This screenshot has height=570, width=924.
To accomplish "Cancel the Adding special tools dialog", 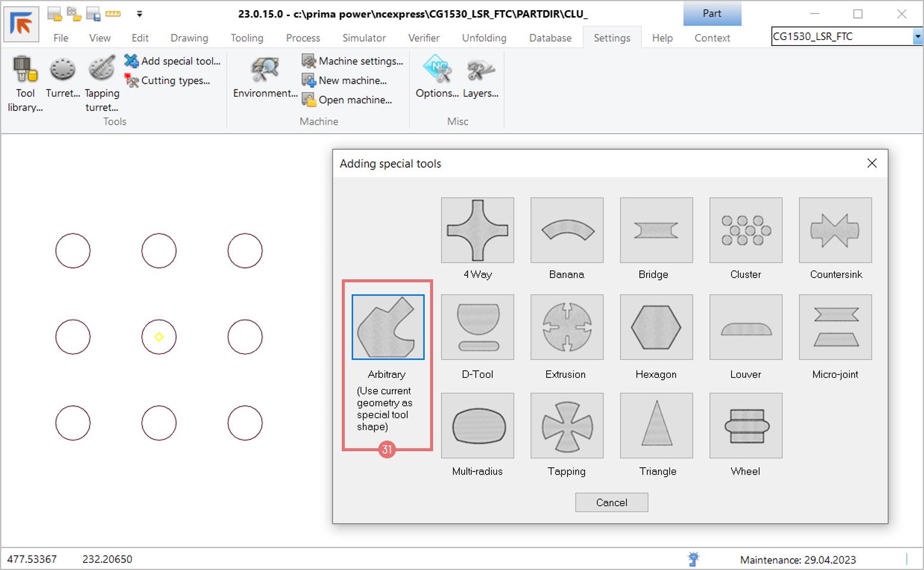I will click(611, 503).
